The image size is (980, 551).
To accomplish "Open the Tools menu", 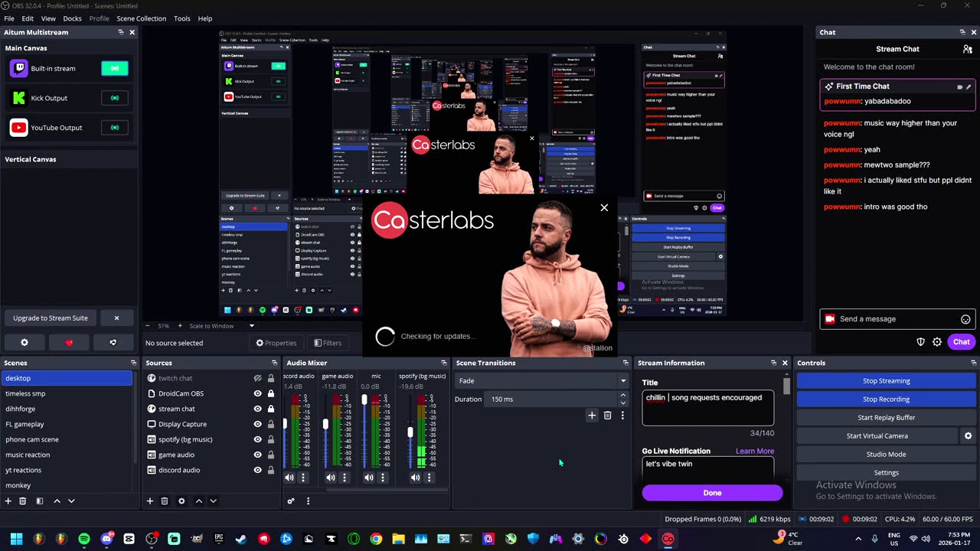I will [182, 18].
